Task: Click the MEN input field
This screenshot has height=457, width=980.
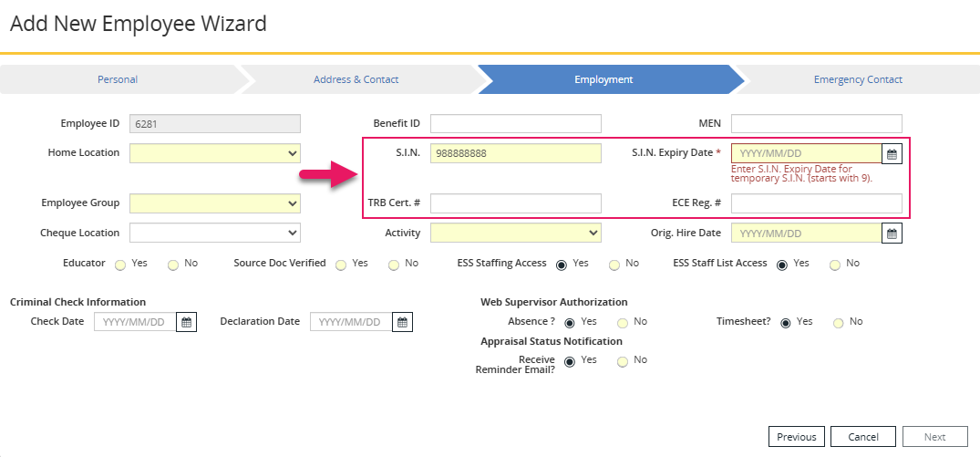Action: [817, 124]
